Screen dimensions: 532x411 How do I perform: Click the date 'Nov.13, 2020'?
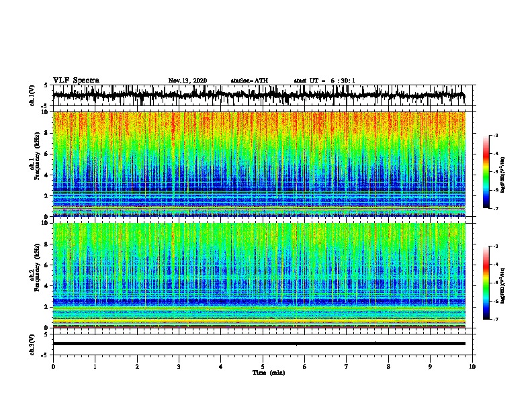pos(187,81)
